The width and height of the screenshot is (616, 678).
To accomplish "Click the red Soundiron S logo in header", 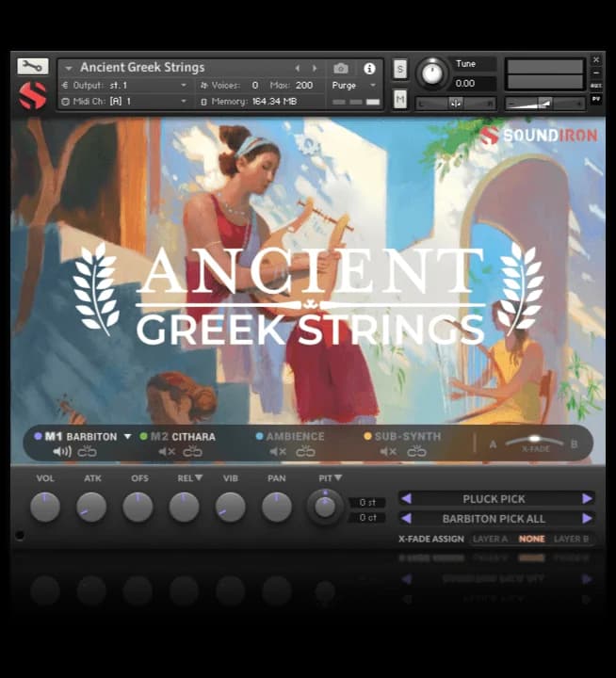I will [32, 95].
